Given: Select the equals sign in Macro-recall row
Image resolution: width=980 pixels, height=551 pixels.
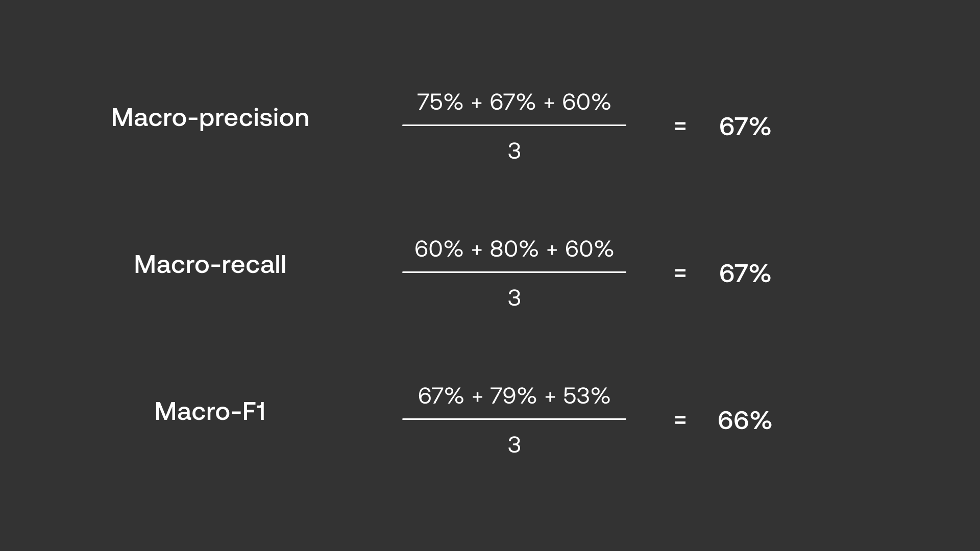Looking at the screenshot, I should (680, 273).
